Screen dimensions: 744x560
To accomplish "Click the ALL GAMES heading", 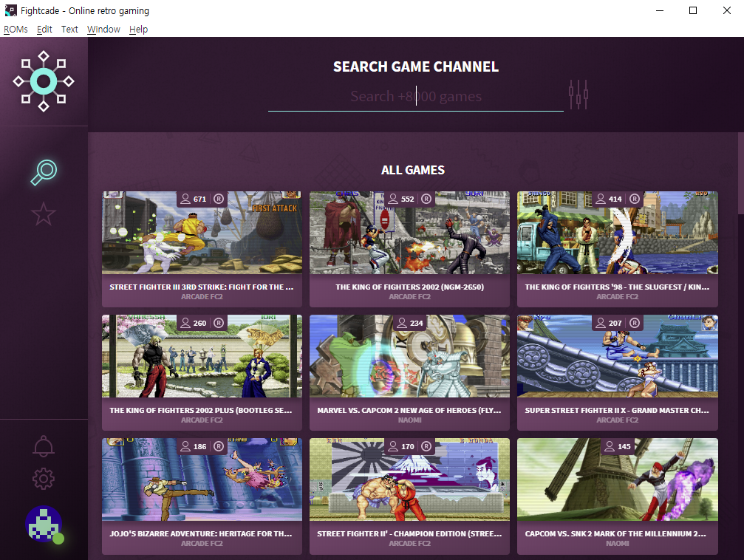I will point(413,170).
